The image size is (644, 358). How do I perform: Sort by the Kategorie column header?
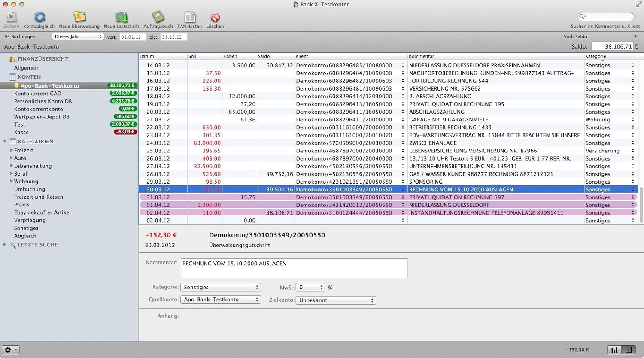click(x=611, y=56)
